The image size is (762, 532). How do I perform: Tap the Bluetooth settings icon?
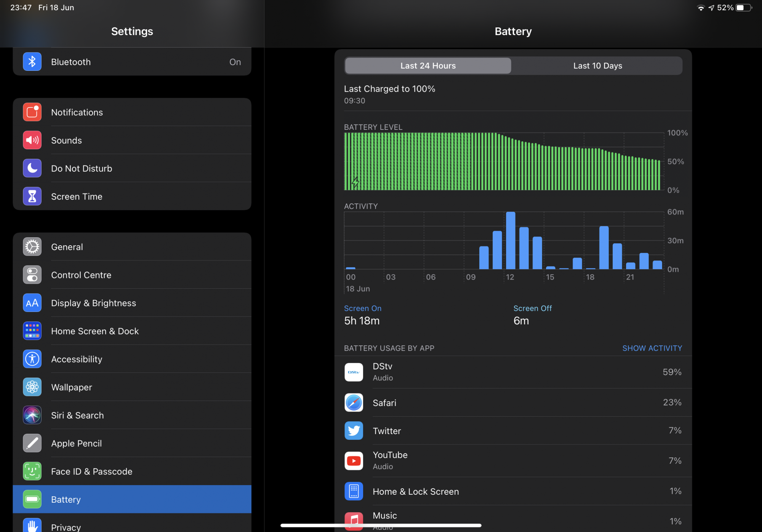pos(32,62)
